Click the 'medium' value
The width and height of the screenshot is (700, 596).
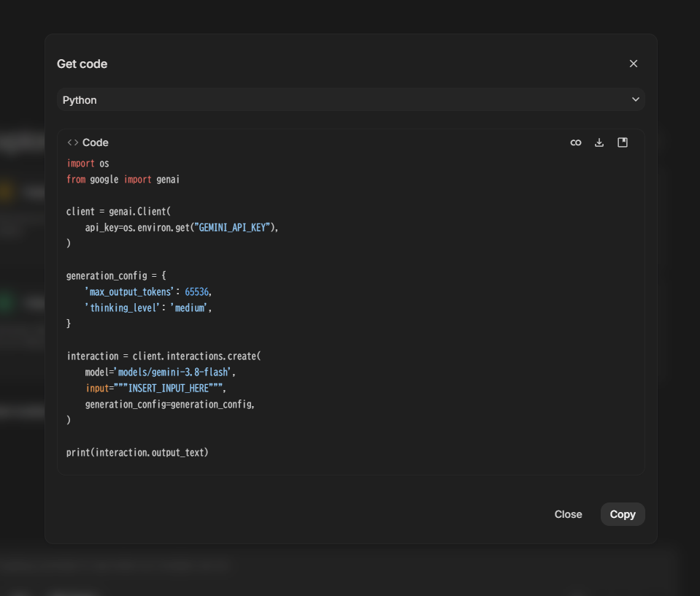tap(189, 308)
